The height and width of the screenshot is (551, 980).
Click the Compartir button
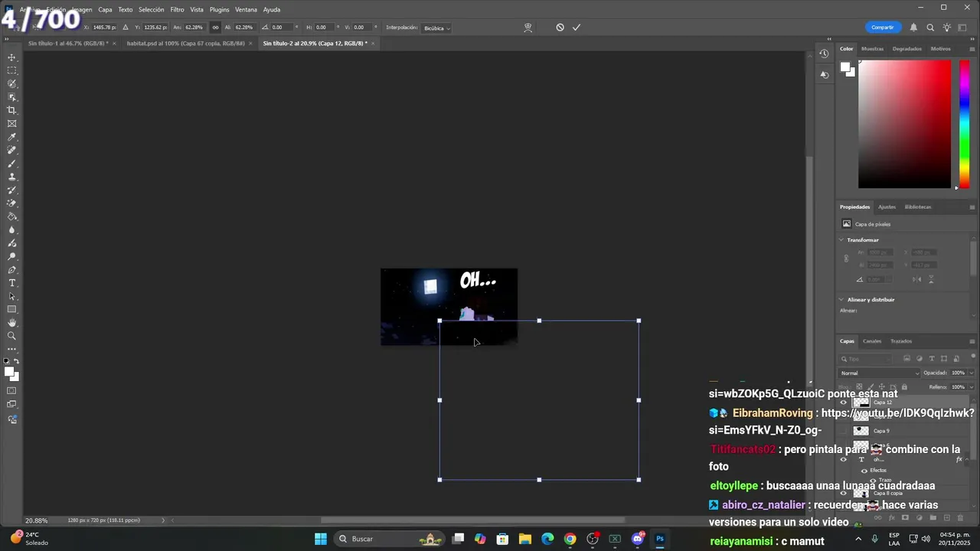tap(882, 28)
